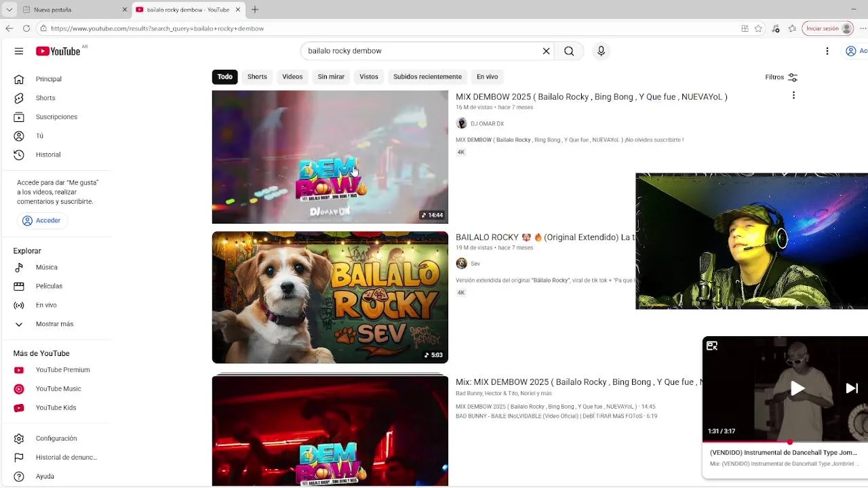Click the Acceder button in the sidebar

[41, 220]
